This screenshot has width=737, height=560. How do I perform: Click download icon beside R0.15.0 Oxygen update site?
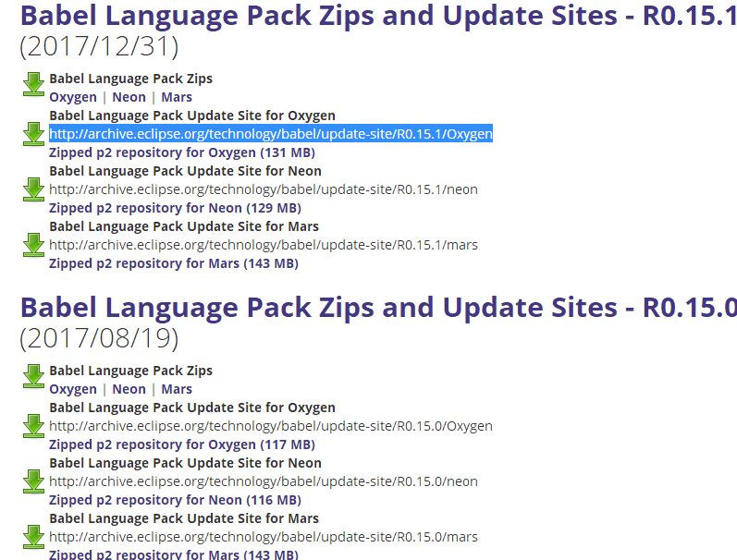(x=33, y=426)
